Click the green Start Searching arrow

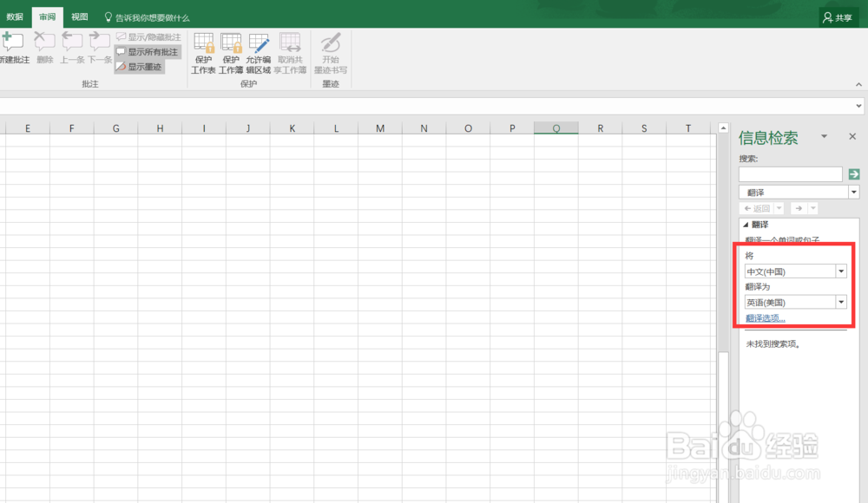point(854,174)
